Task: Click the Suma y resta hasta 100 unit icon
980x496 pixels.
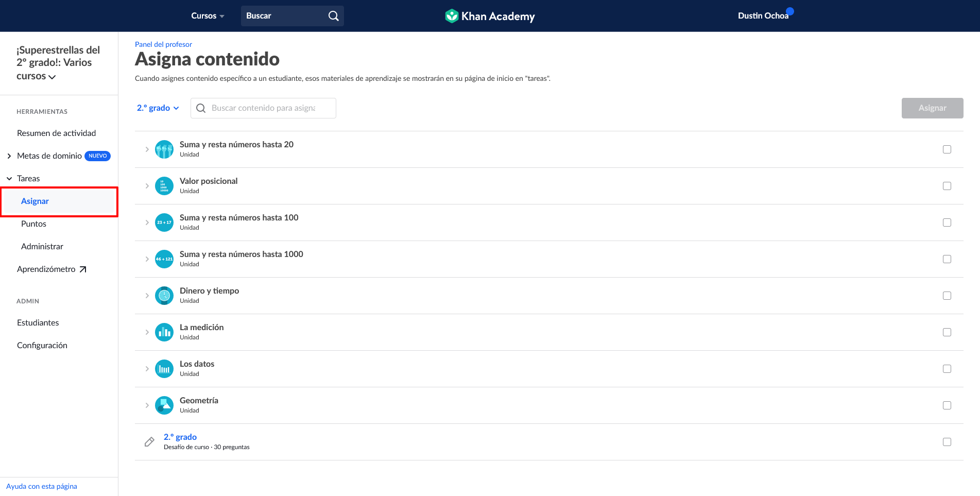Action: [x=164, y=223]
